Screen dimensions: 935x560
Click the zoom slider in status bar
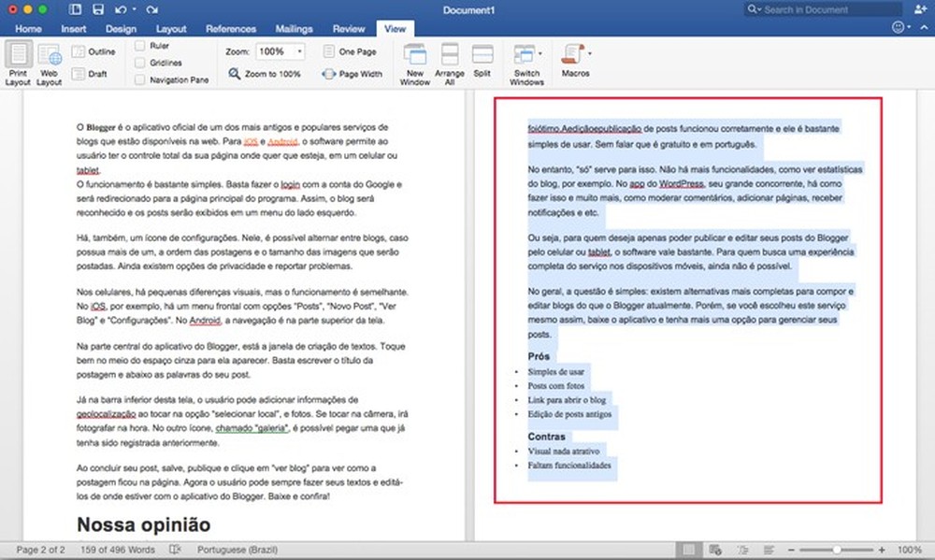(836, 550)
